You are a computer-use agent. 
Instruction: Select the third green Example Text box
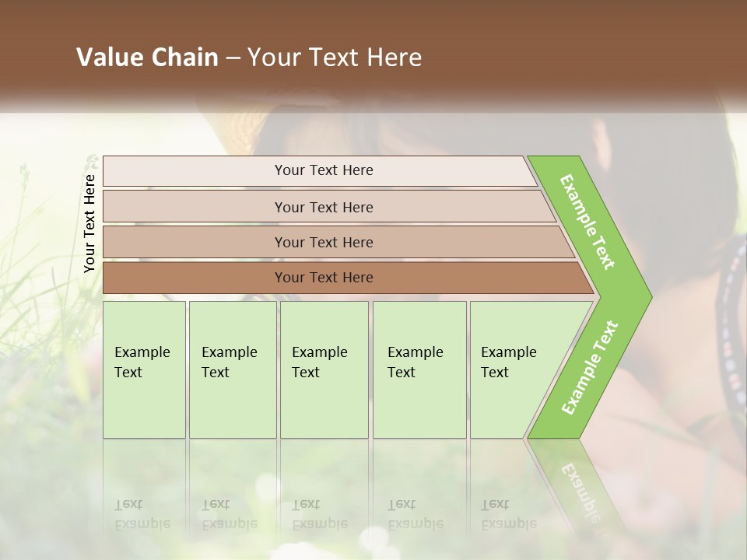[x=324, y=369]
